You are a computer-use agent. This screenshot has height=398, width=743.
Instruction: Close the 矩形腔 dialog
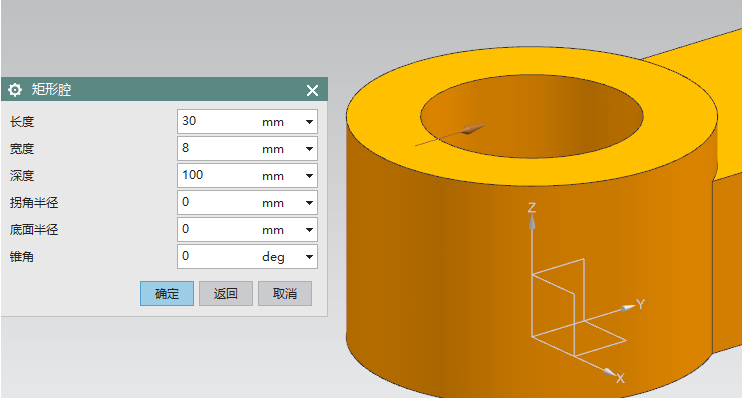(312, 90)
